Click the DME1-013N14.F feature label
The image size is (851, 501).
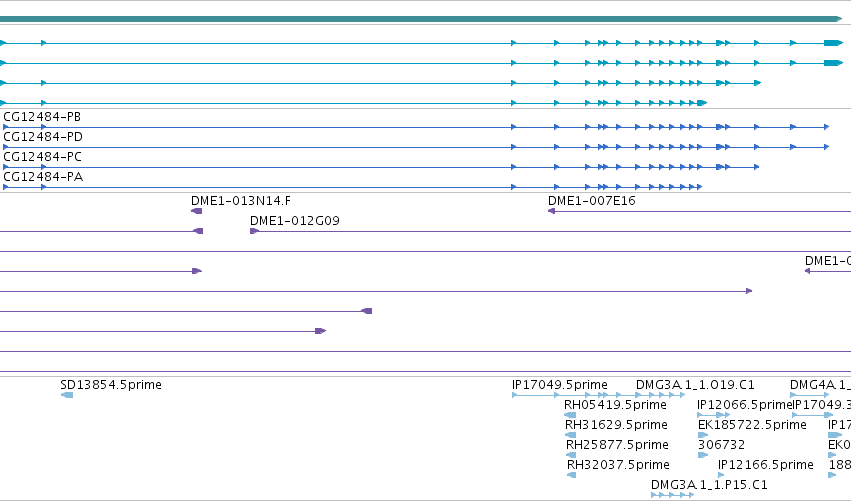click(x=241, y=201)
